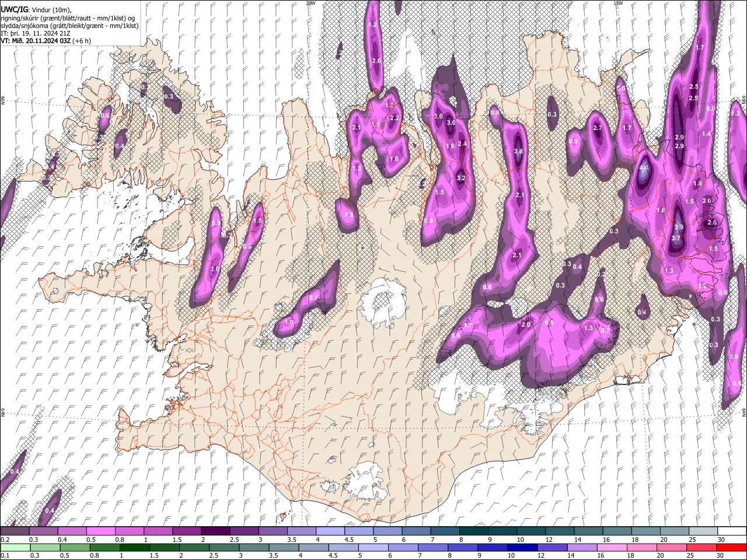Image resolution: width=747 pixels, height=560 pixels.
Task: Click the bold UWC/IG title label
Action: point(14,10)
